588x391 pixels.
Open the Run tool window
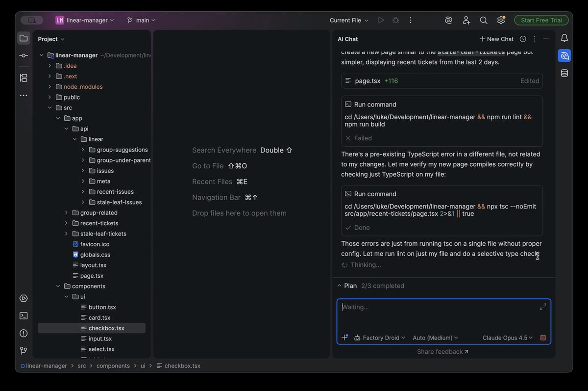tap(23, 298)
